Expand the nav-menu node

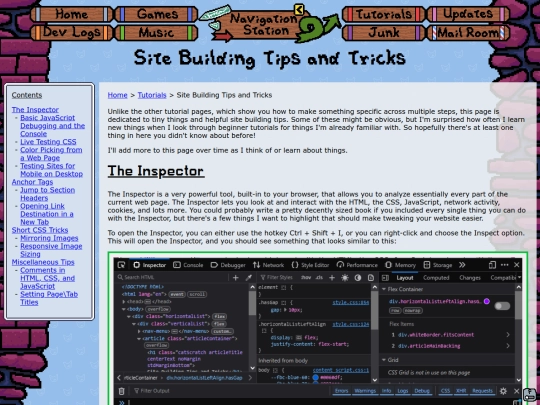pos(139,331)
